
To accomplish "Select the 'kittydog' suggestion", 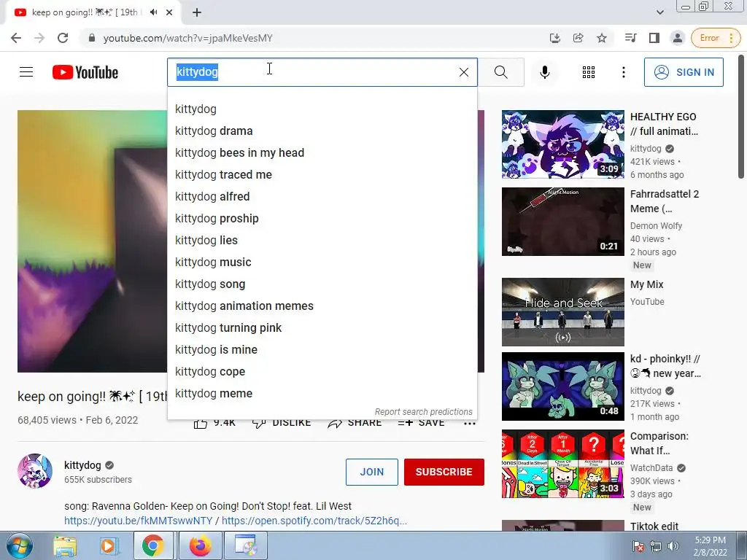I will coord(322,109).
